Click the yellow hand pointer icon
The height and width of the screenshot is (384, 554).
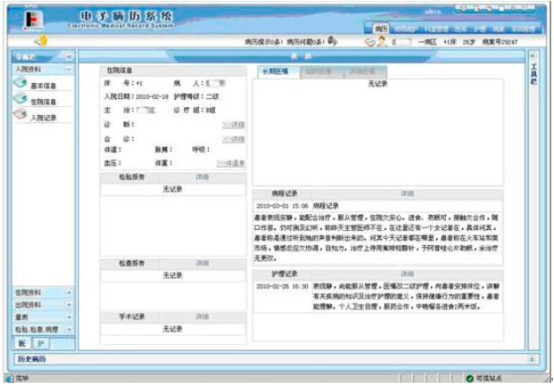[x=41, y=41]
